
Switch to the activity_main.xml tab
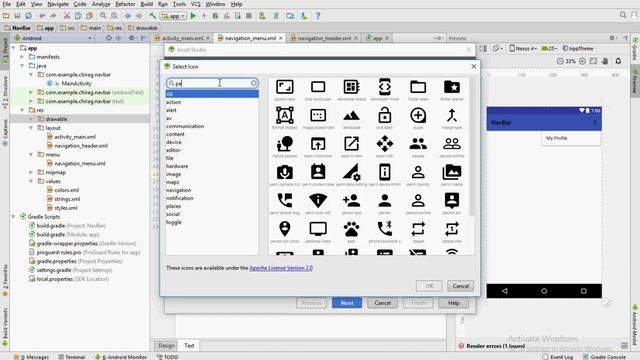[182, 38]
